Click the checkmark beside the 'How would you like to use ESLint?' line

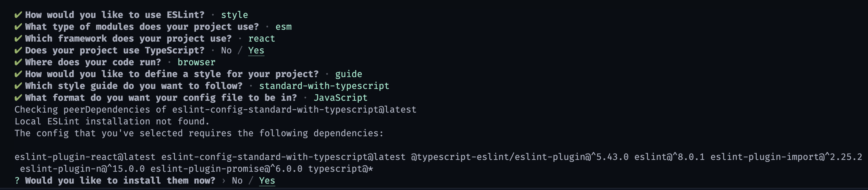coord(18,15)
